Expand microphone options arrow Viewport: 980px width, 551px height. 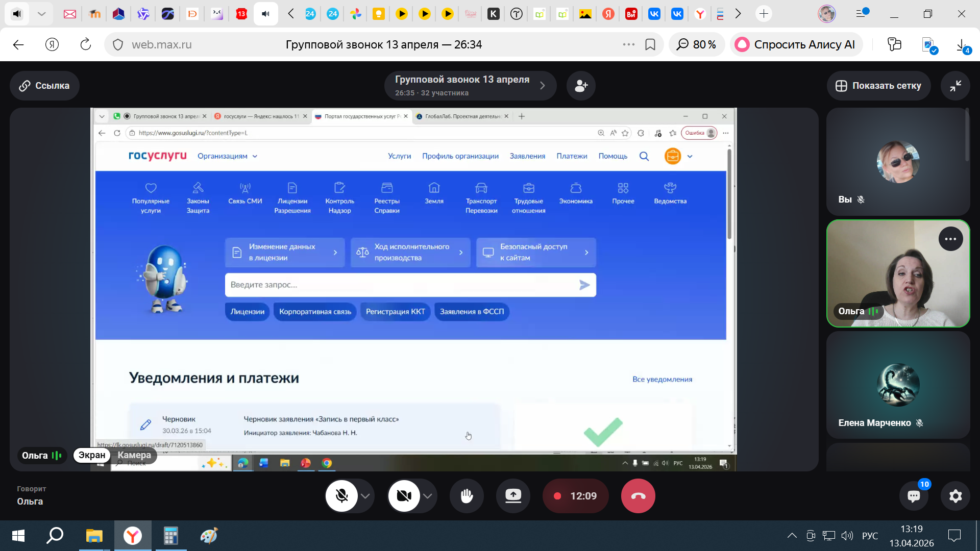click(365, 496)
